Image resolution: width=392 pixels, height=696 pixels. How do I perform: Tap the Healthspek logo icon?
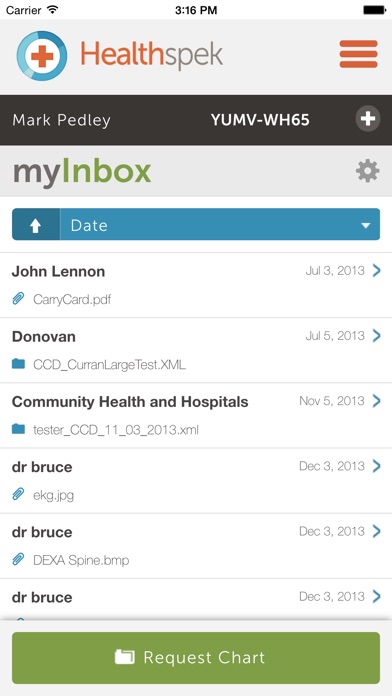tap(42, 56)
